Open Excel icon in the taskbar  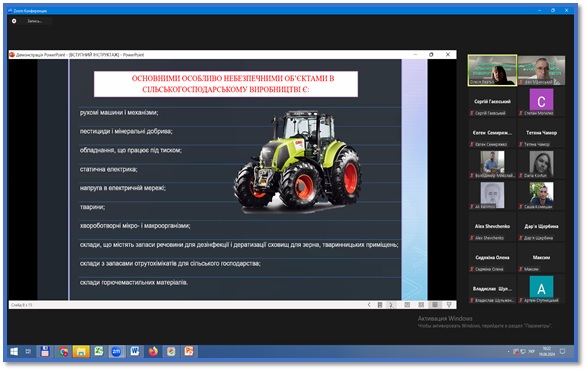tap(99, 352)
